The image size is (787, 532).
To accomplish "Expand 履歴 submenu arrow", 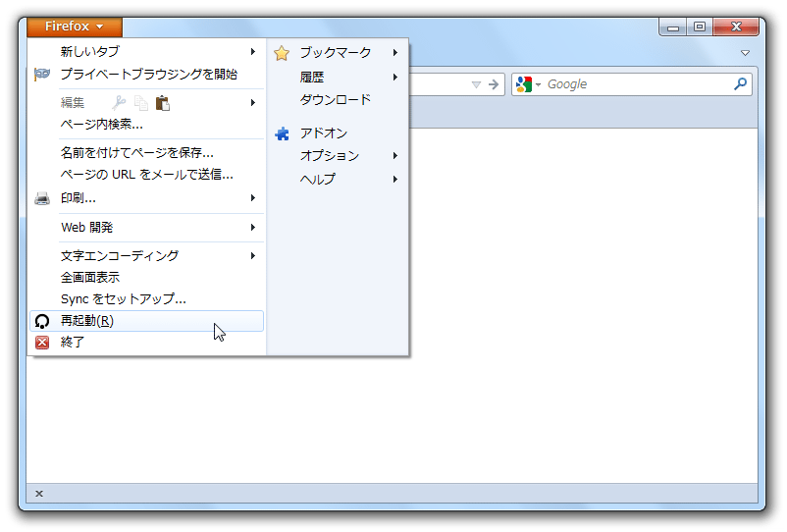I will [x=395, y=78].
